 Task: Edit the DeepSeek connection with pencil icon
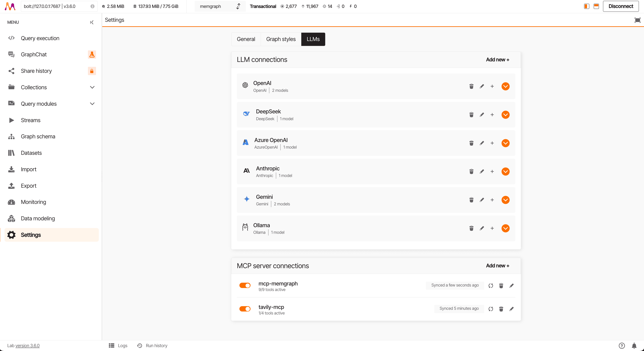482,115
